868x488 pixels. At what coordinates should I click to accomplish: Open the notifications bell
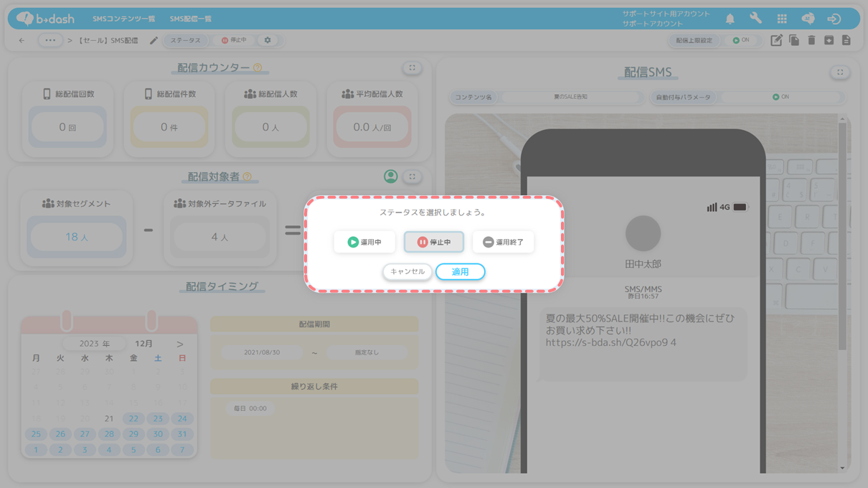[730, 19]
